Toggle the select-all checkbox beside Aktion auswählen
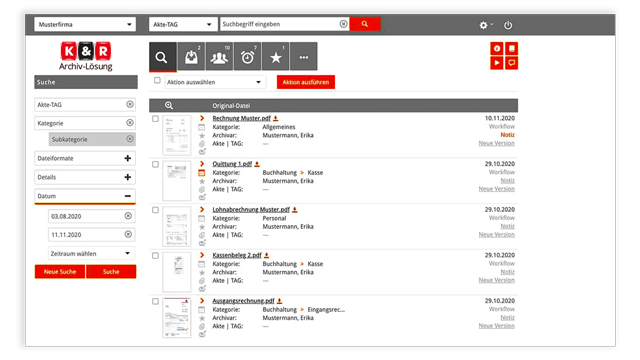Image resolution: width=640 pixels, height=360 pixels. click(157, 80)
